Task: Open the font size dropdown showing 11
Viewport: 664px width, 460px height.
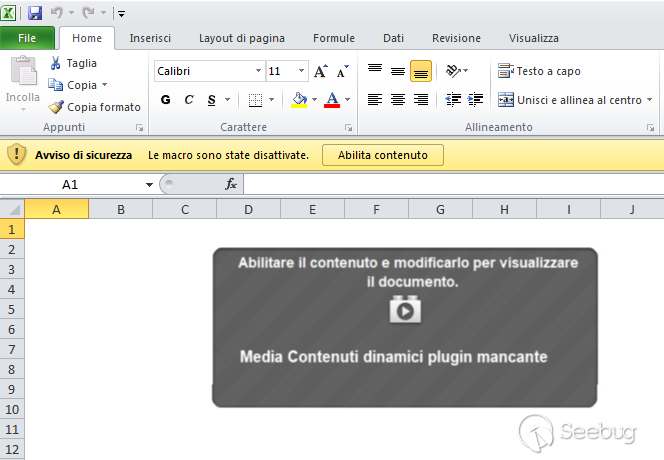Action: [x=302, y=72]
